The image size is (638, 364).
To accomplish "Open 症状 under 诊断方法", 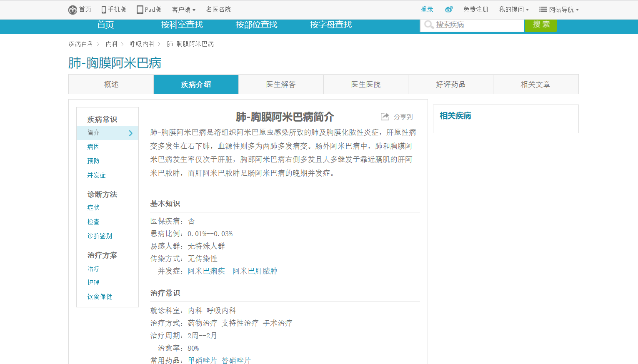I will click(93, 207).
